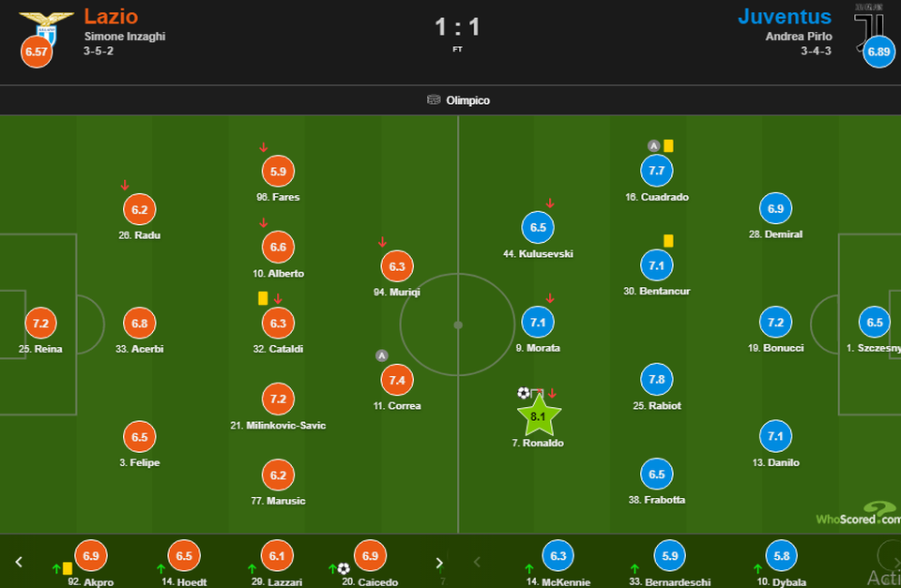901x588 pixels.
Task: Click goalkeeper Reina's 7.2 rating circle
Action: coord(40,323)
